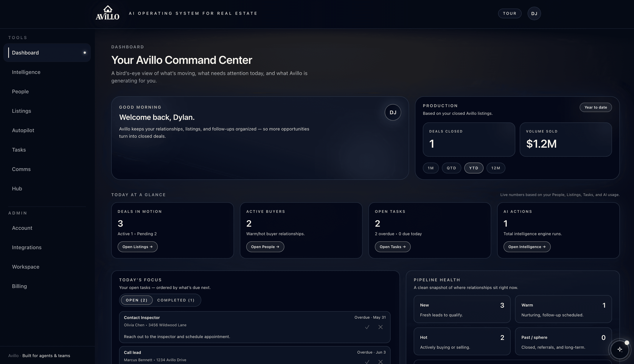Click the Dashboard active indicator dot

click(x=85, y=52)
